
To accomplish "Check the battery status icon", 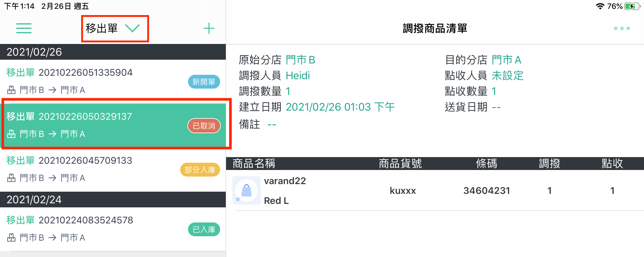I will 632,6.
